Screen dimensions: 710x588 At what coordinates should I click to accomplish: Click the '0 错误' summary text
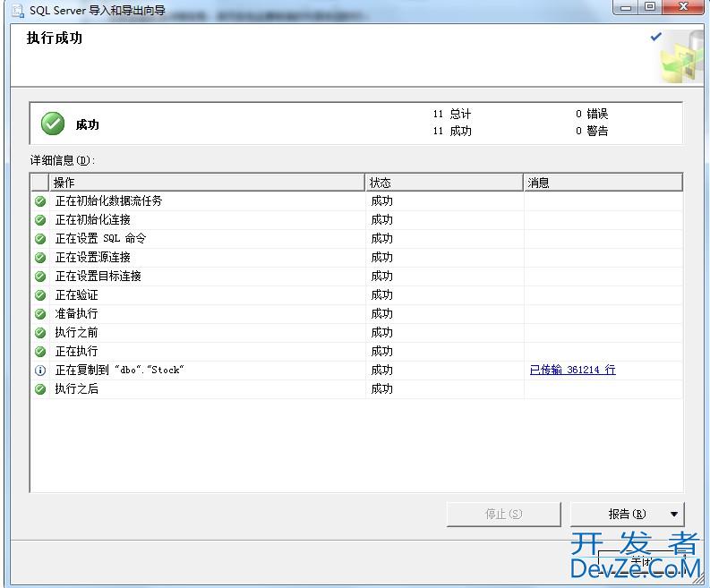[x=592, y=114]
